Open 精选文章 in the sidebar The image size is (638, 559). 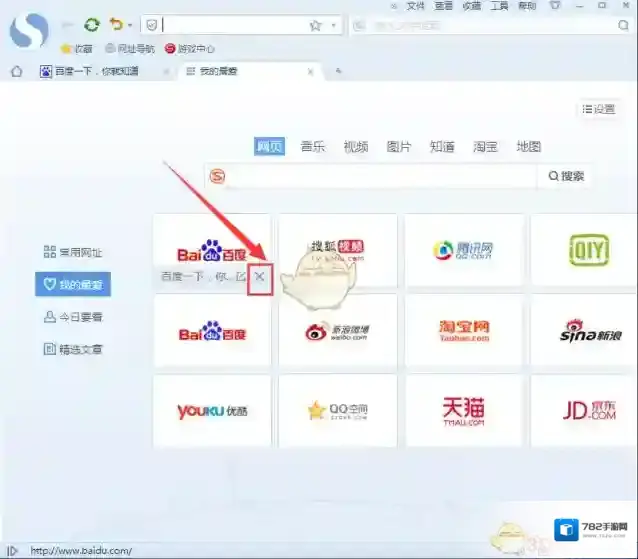click(73, 349)
